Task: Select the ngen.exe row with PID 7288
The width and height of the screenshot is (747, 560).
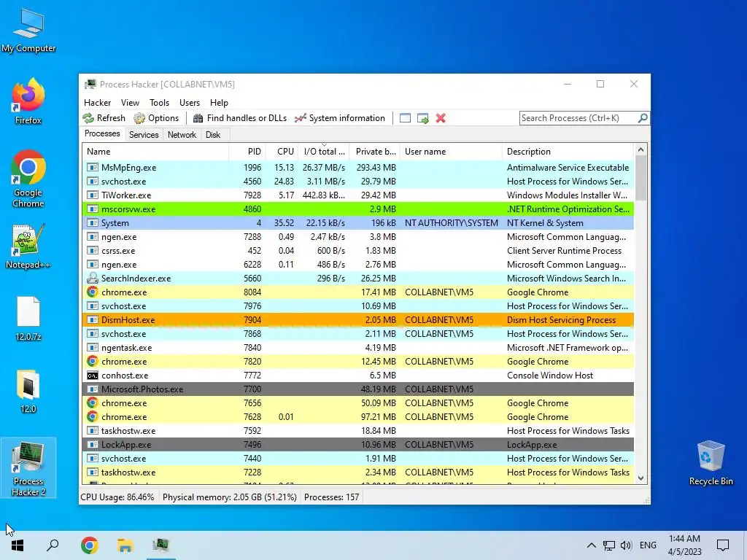Action: pos(357,237)
